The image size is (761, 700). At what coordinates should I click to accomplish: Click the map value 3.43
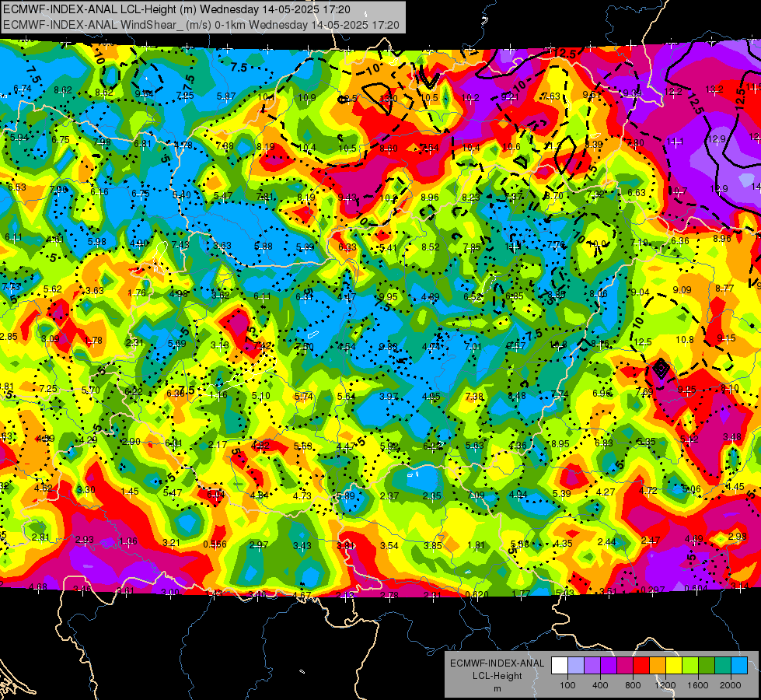[x=302, y=545]
